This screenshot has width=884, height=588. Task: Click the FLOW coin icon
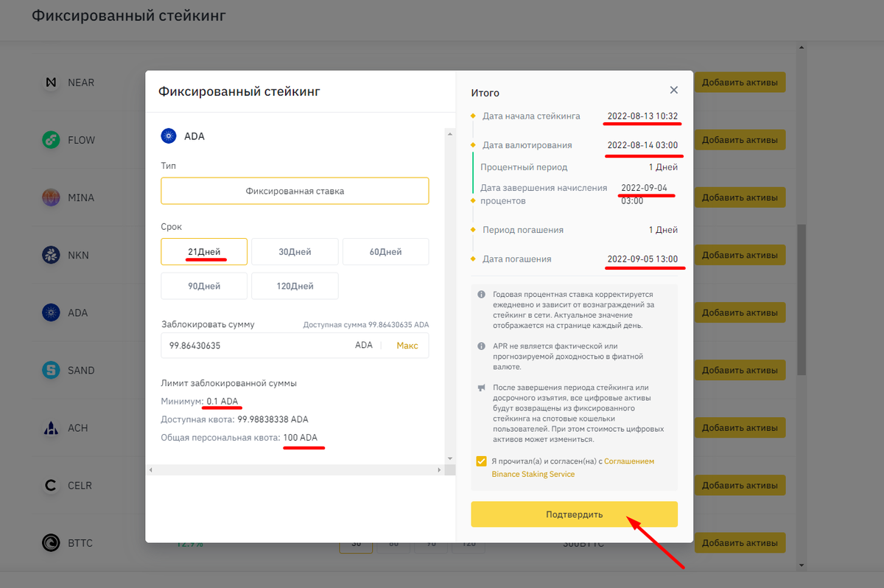tap(51, 140)
